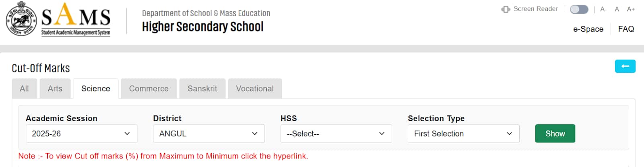This screenshot has width=644, height=167.
Task: Reset font size with A
Action: (617, 9)
